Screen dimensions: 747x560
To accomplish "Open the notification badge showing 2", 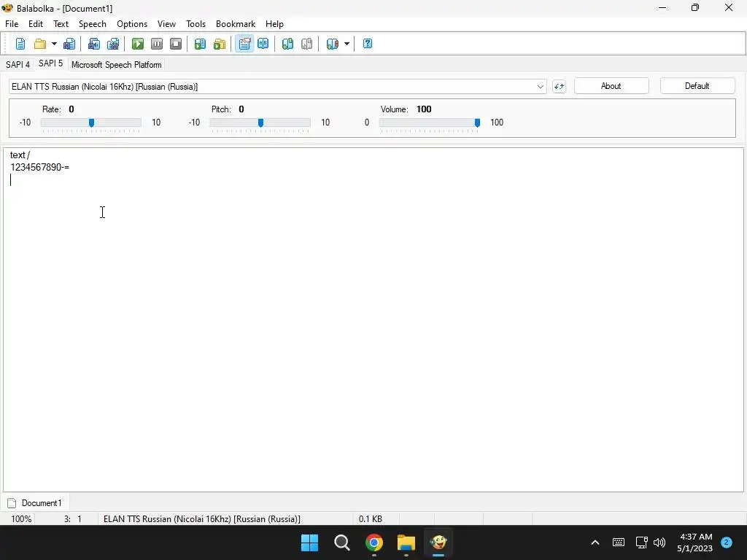I will tap(727, 542).
